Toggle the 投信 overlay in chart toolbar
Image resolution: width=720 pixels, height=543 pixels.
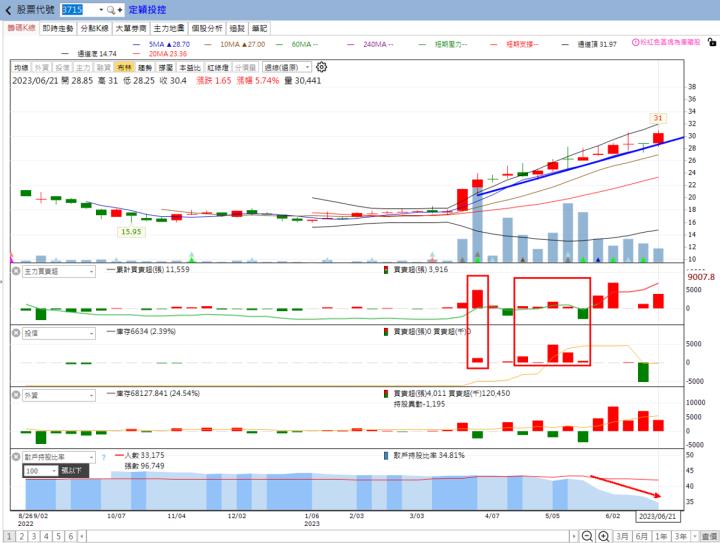click(x=62, y=67)
